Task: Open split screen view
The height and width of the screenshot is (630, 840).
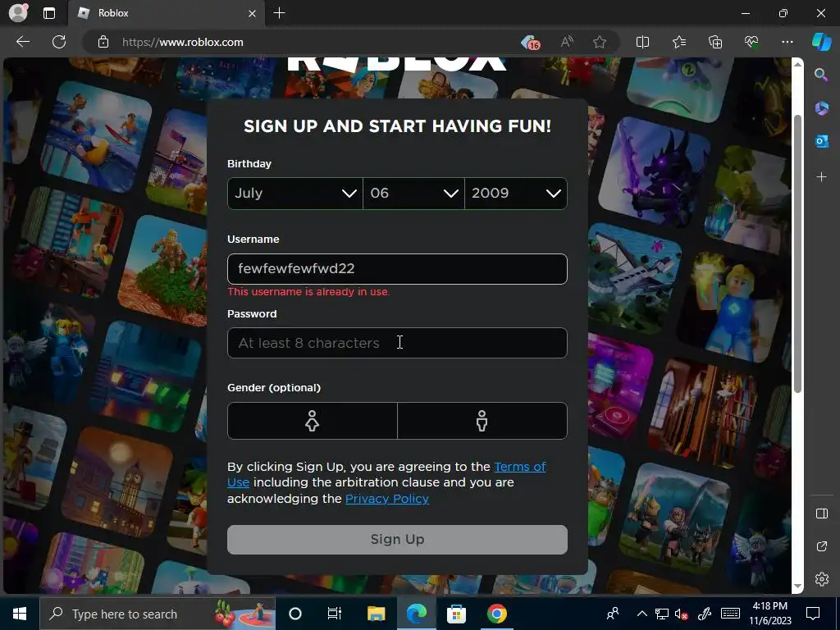Action: coord(642,42)
